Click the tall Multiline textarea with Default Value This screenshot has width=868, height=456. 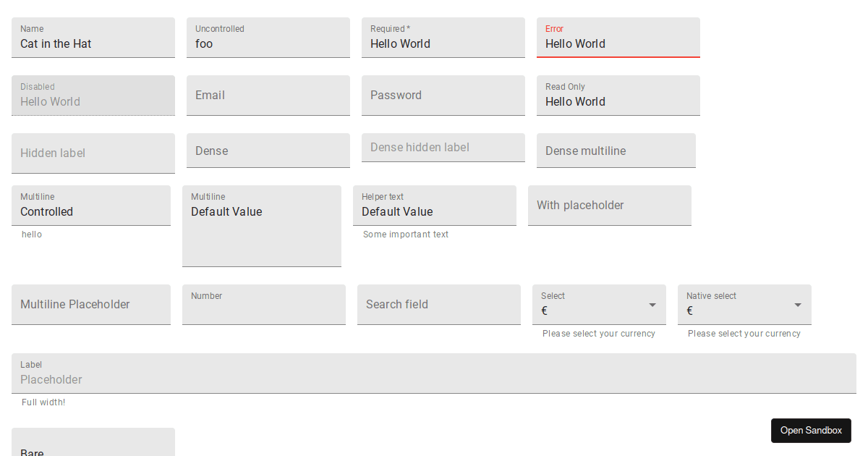click(x=262, y=226)
